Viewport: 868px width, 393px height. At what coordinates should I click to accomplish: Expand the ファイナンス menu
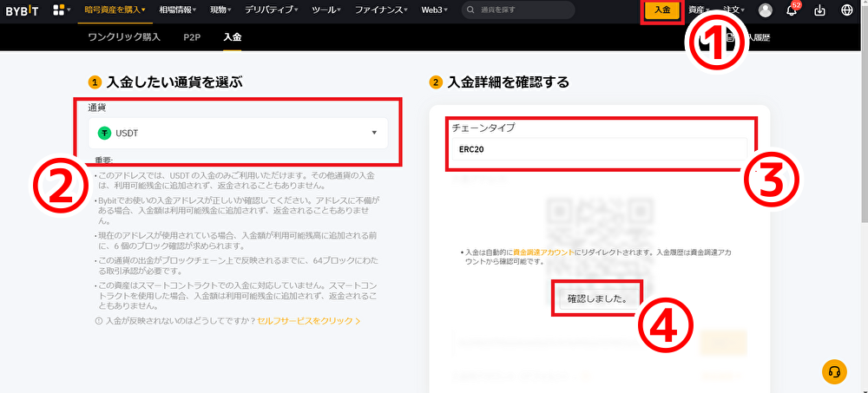(x=381, y=10)
